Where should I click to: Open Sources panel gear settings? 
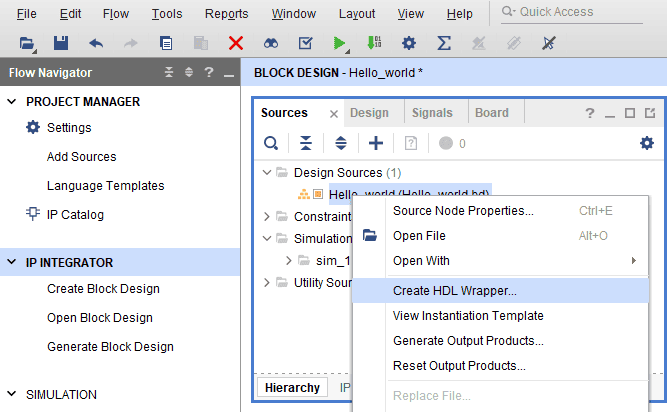click(646, 143)
